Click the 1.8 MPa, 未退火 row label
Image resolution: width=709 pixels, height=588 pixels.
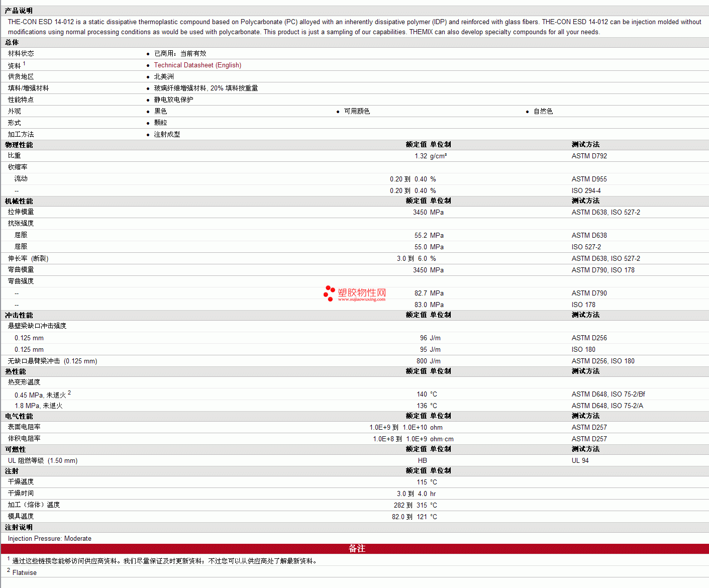(x=39, y=406)
